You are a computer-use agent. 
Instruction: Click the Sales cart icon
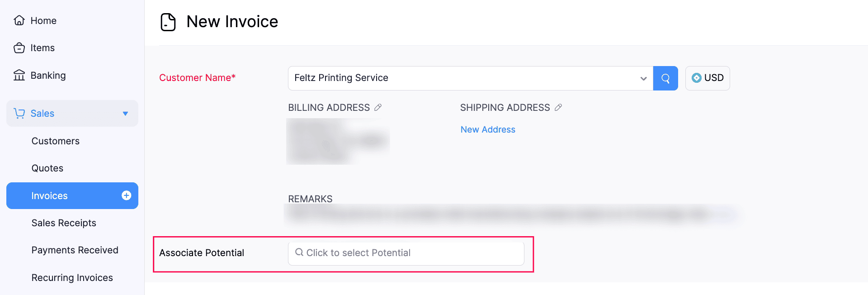point(19,113)
